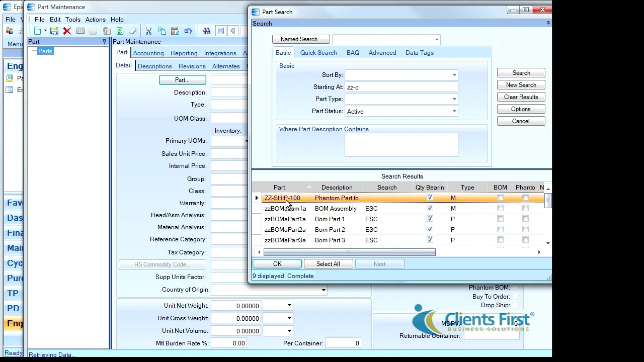644x362 pixels.
Task: Select the Parts tree node
Action: tap(45, 51)
